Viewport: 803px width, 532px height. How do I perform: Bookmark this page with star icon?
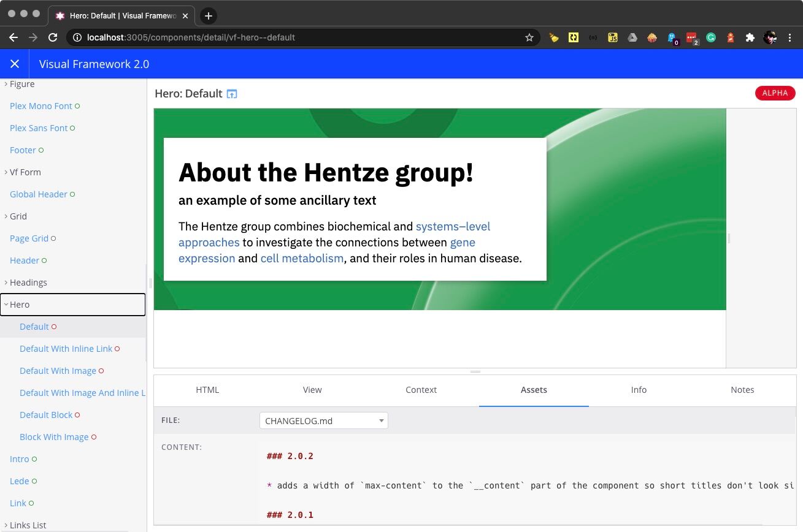529,37
